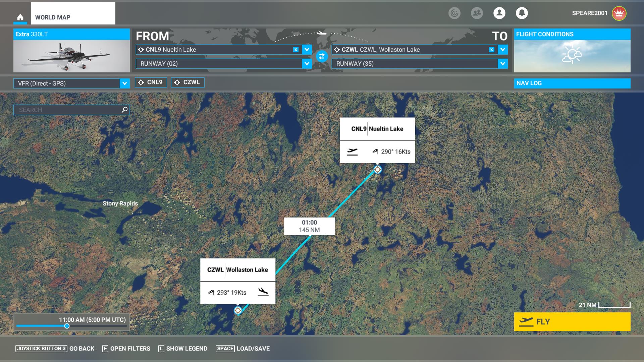Image resolution: width=644 pixels, height=362 pixels.
Task: Select the CZWL airport map marker
Action: (x=238, y=311)
